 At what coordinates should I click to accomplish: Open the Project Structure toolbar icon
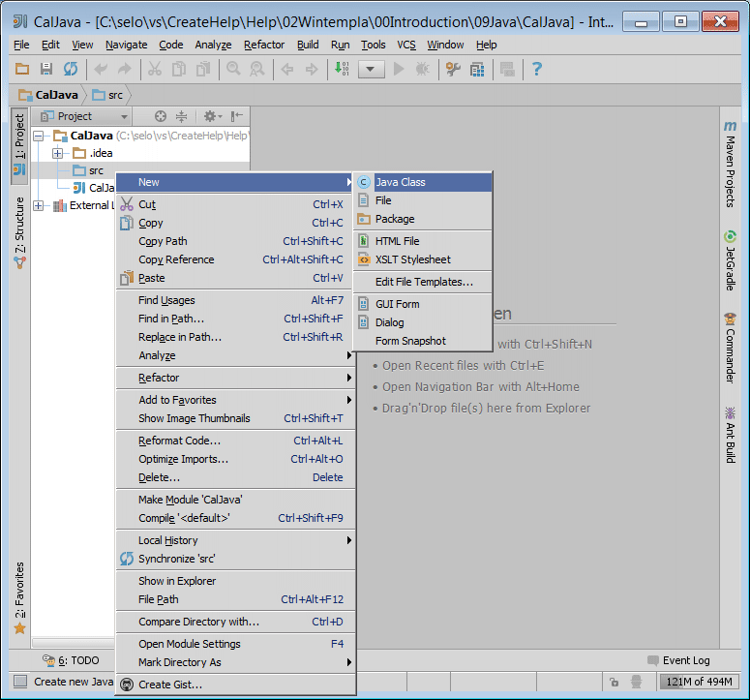coord(477,70)
